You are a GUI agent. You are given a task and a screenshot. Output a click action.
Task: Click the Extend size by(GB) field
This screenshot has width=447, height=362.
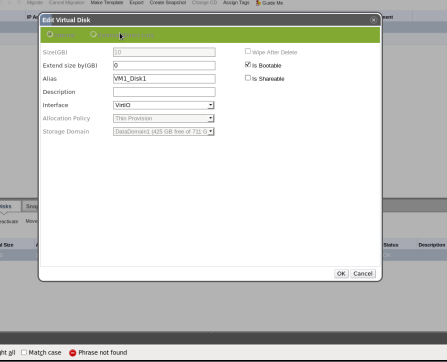(164, 65)
